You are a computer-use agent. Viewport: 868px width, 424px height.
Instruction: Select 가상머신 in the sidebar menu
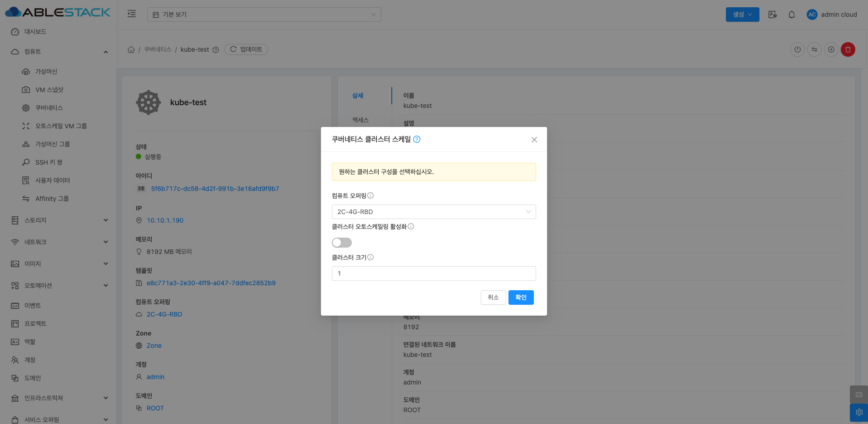pyautogui.click(x=46, y=72)
